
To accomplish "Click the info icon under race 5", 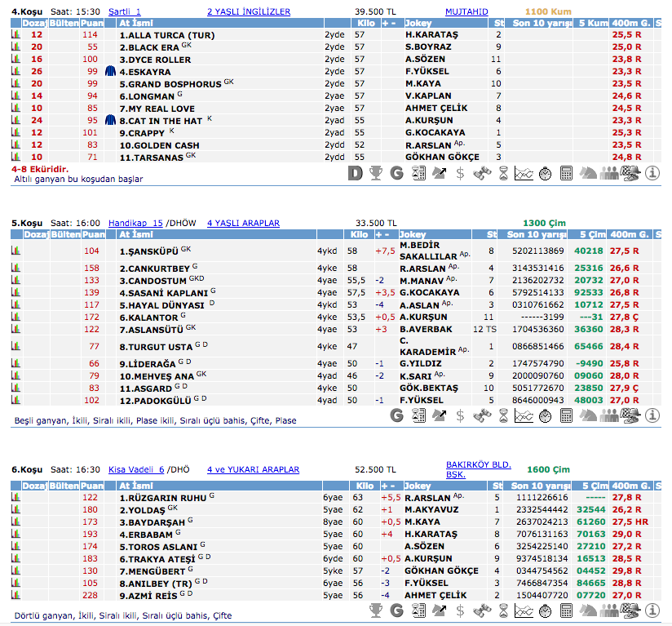I will click(x=652, y=415).
